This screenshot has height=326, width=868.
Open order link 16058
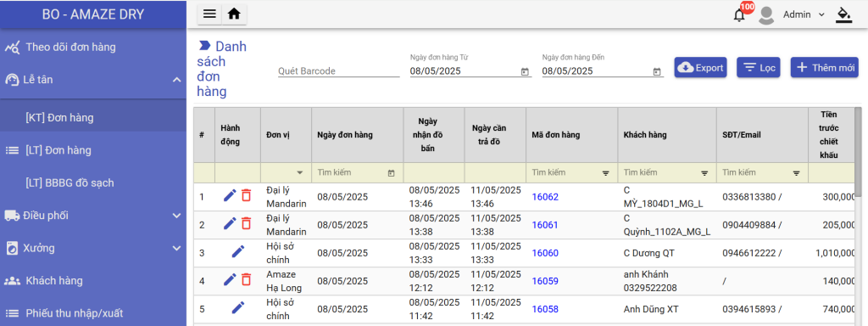(545, 309)
